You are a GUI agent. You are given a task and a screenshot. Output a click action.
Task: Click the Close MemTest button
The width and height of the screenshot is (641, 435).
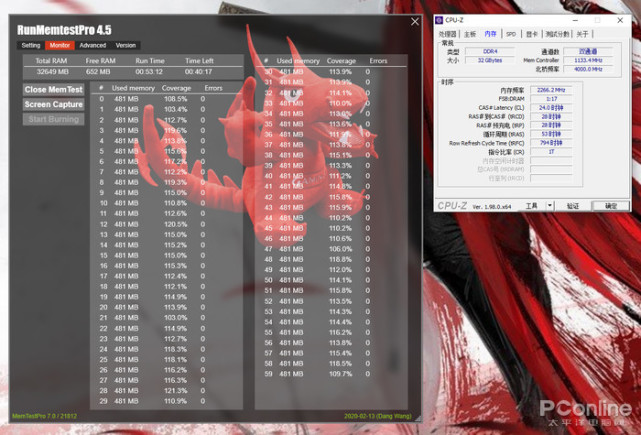(54, 90)
